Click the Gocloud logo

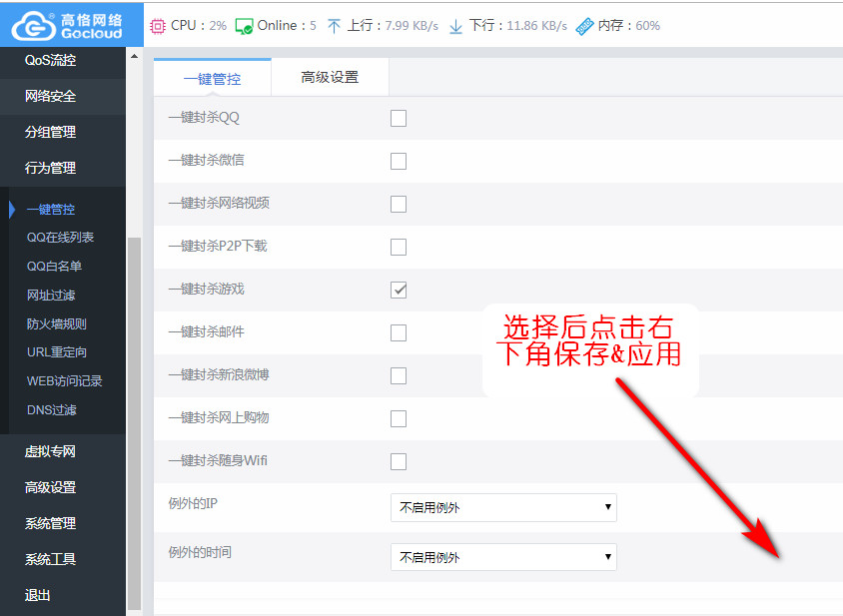68,25
